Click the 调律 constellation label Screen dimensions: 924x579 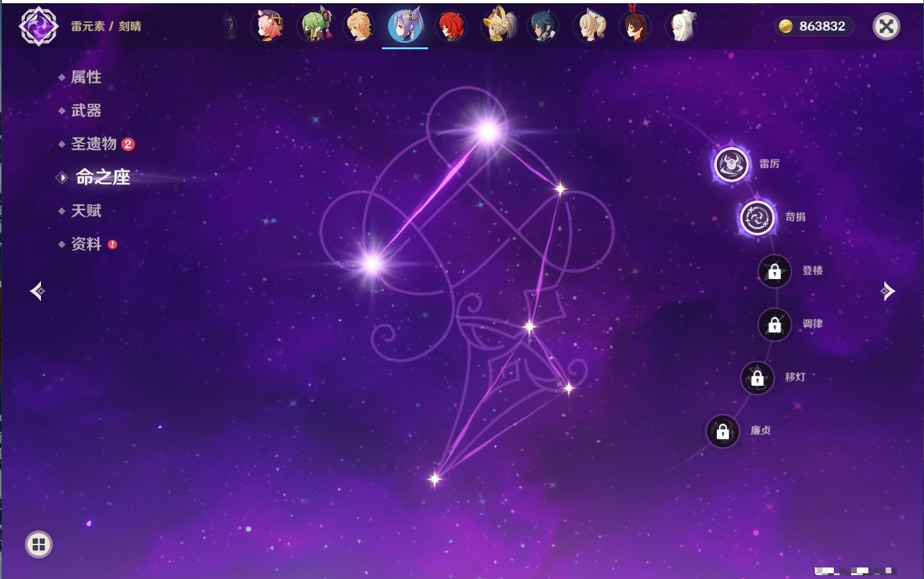tap(813, 324)
